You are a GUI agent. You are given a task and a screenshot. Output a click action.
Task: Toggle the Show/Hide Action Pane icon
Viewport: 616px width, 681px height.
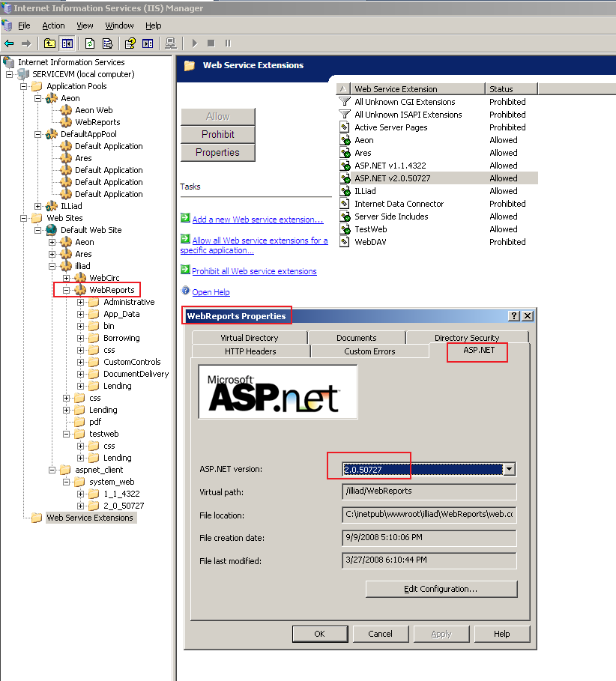point(148,43)
